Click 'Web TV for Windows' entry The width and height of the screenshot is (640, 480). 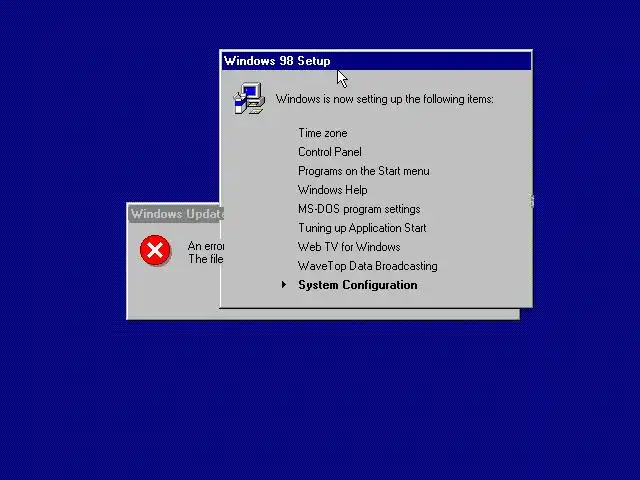coord(349,247)
